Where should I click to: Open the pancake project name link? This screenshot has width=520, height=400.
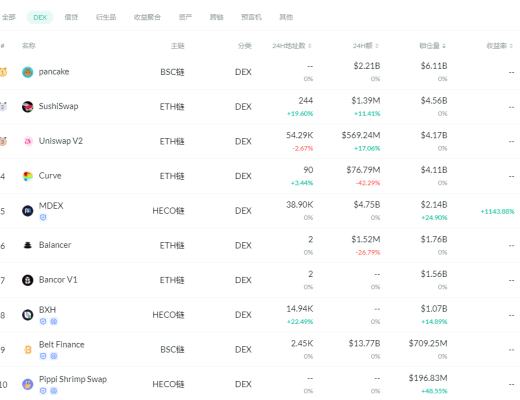click(x=54, y=72)
